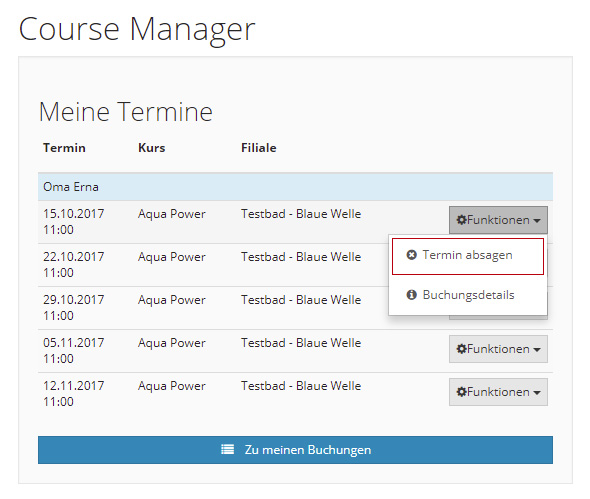Expand Funktionen dropdown for 12.11.2017 appointment
The image size is (590, 499).
coord(498,392)
